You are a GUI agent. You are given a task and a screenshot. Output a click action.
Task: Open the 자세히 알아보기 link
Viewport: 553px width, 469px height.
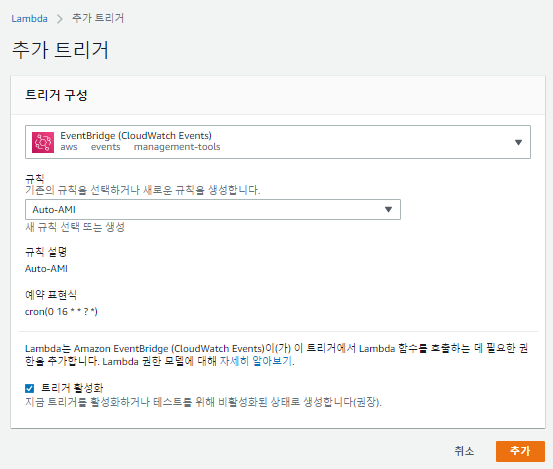(257, 361)
